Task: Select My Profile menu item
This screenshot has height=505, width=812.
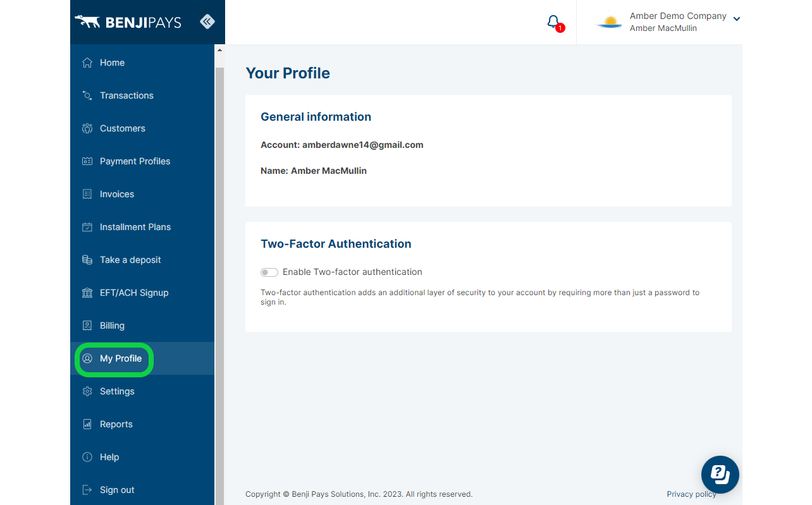Action: click(x=142, y=358)
